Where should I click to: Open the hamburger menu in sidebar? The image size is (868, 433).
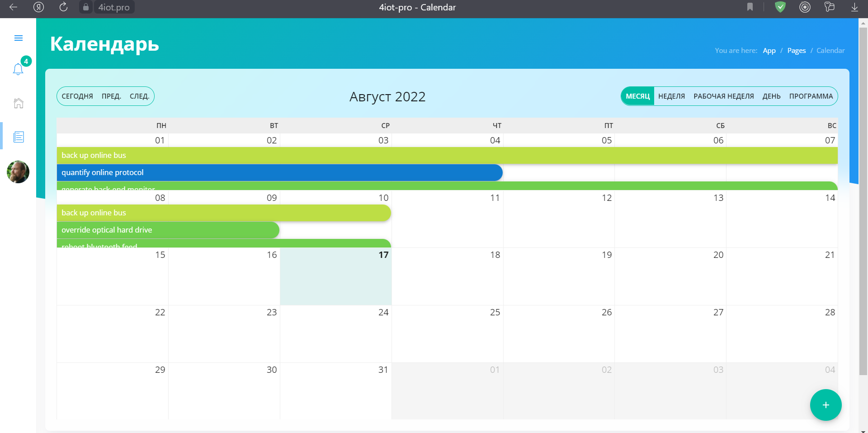(19, 38)
